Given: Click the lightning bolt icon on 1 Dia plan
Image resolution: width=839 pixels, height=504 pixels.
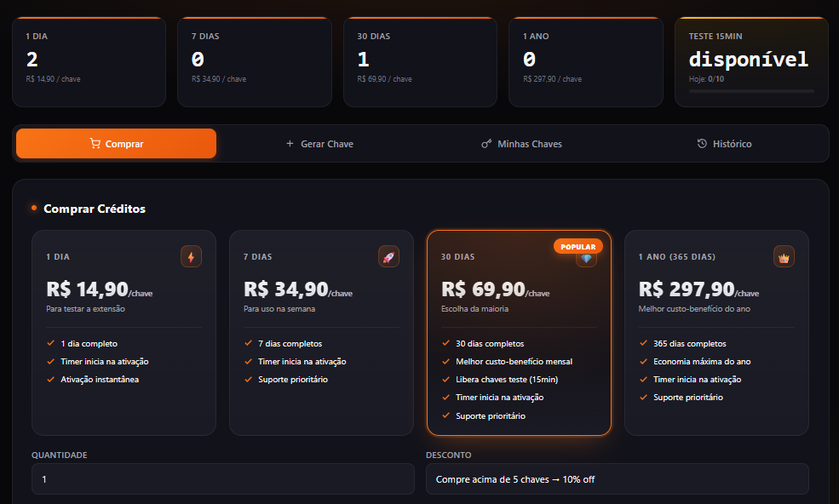Looking at the screenshot, I should [x=191, y=257].
